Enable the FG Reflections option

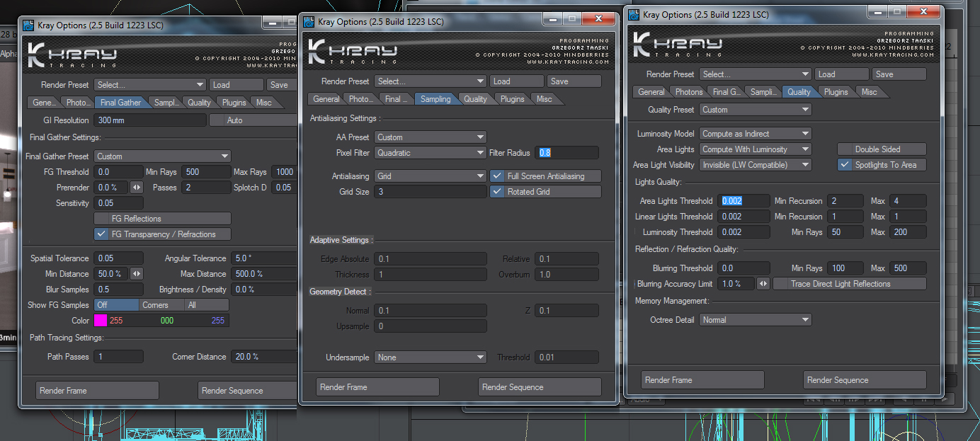pyautogui.click(x=162, y=219)
